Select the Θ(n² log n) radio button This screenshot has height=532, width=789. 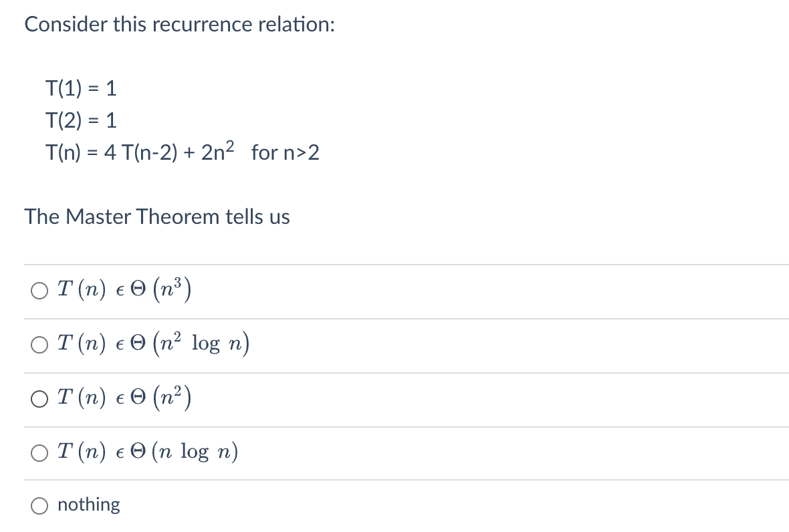[x=39, y=345]
